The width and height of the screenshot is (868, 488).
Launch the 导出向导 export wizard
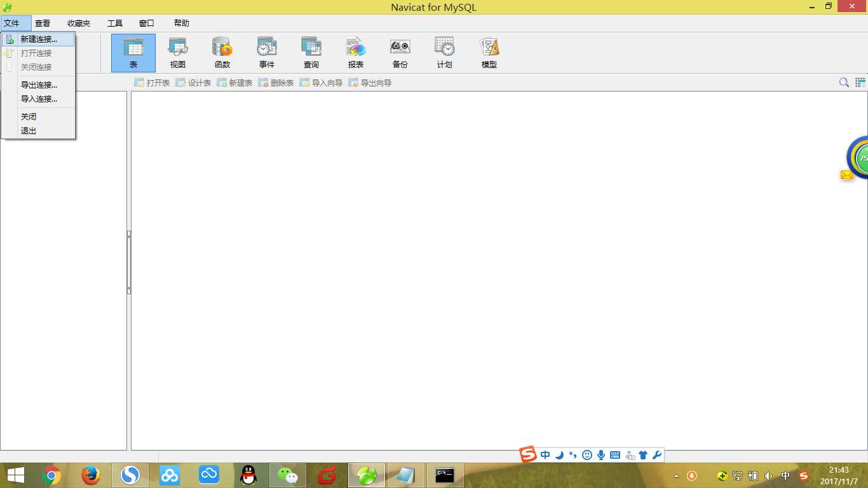pos(370,83)
